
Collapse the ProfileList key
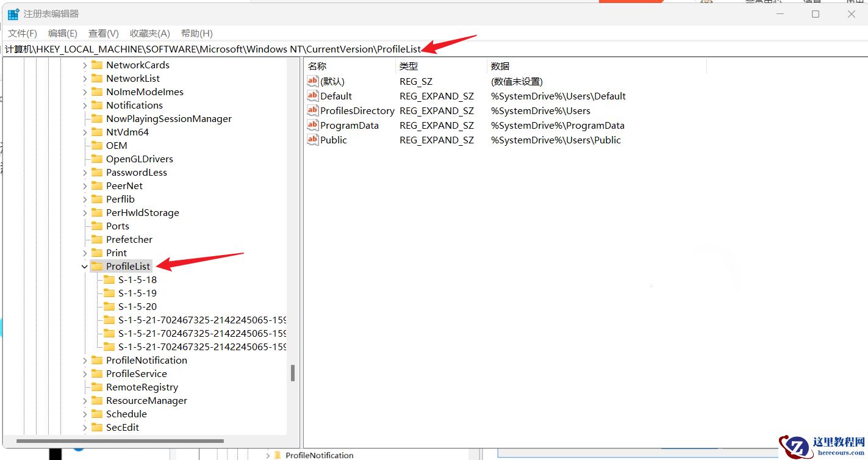pos(84,266)
